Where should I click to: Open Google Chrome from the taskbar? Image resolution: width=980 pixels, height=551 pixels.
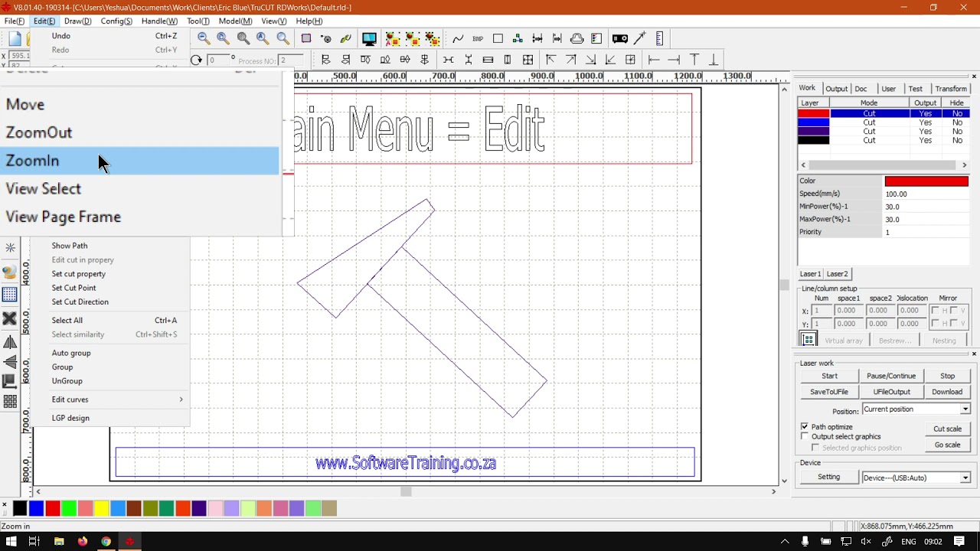[x=106, y=541]
